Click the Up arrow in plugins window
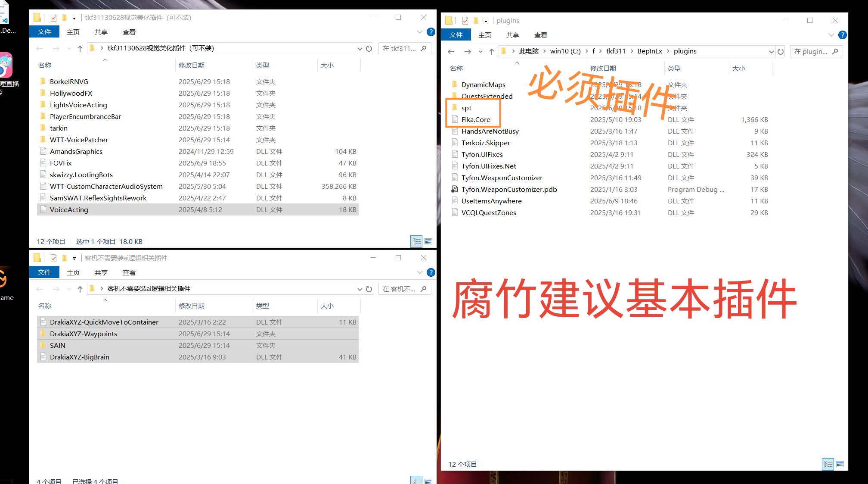The image size is (868, 484). [491, 52]
